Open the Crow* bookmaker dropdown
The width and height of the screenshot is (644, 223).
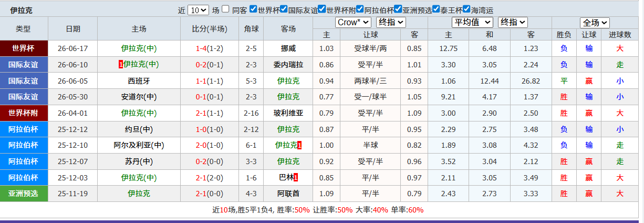coord(353,22)
